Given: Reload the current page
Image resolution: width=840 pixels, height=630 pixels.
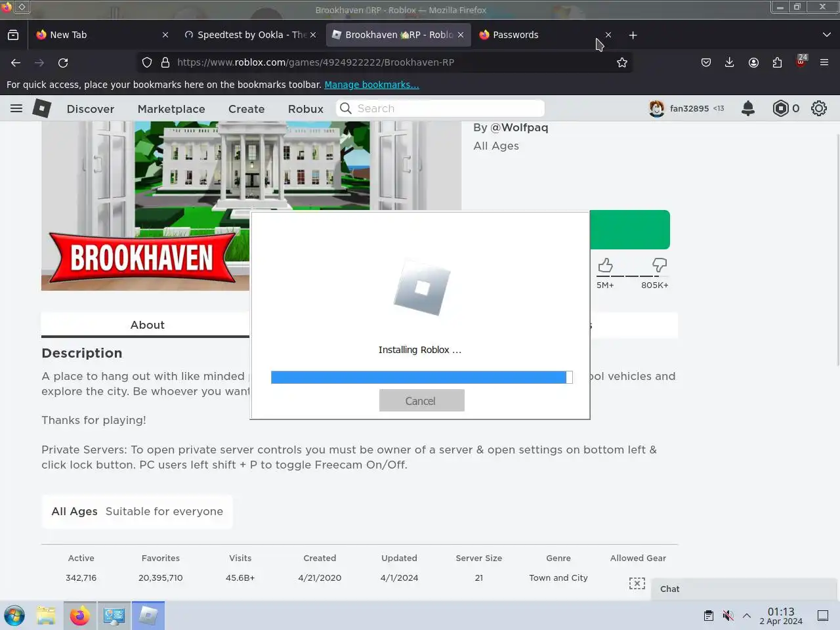Looking at the screenshot, I should (x=63, y=62).
